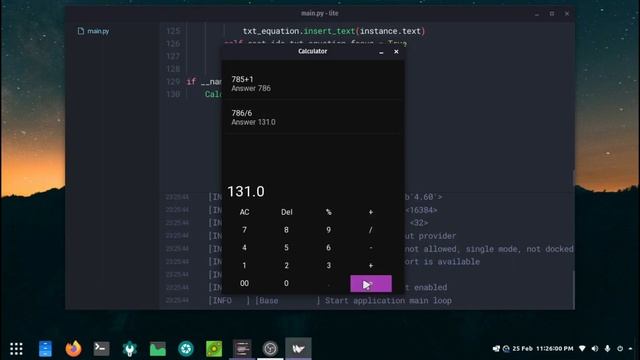Tap the 7 key on calculator
640x360 pixels.
tap(244, 230)
